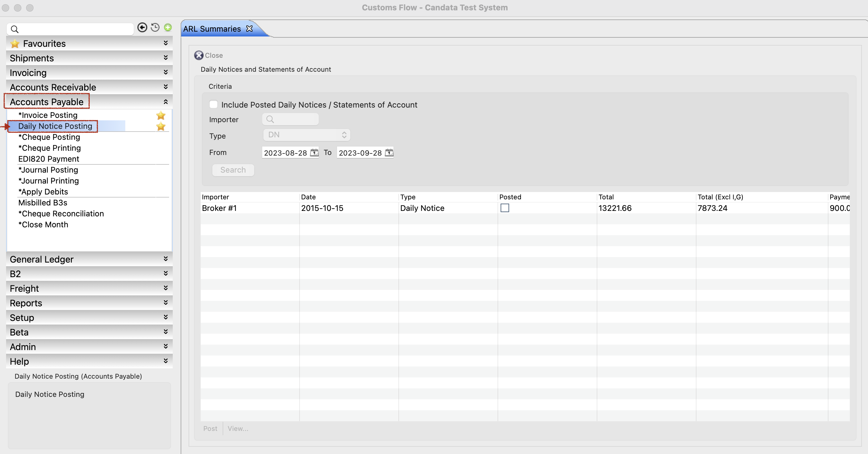Click the Posted column header
Screen dimensions: 868x454
(547, 197)
